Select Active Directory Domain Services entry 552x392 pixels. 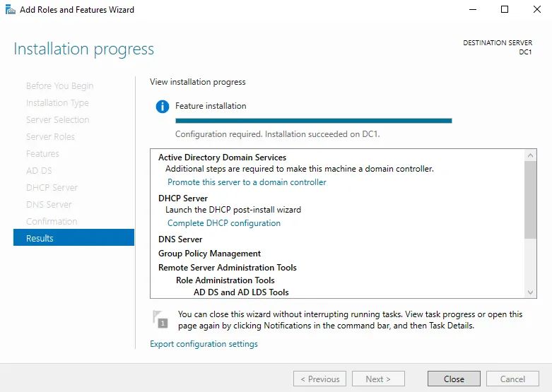pos(222,158)
